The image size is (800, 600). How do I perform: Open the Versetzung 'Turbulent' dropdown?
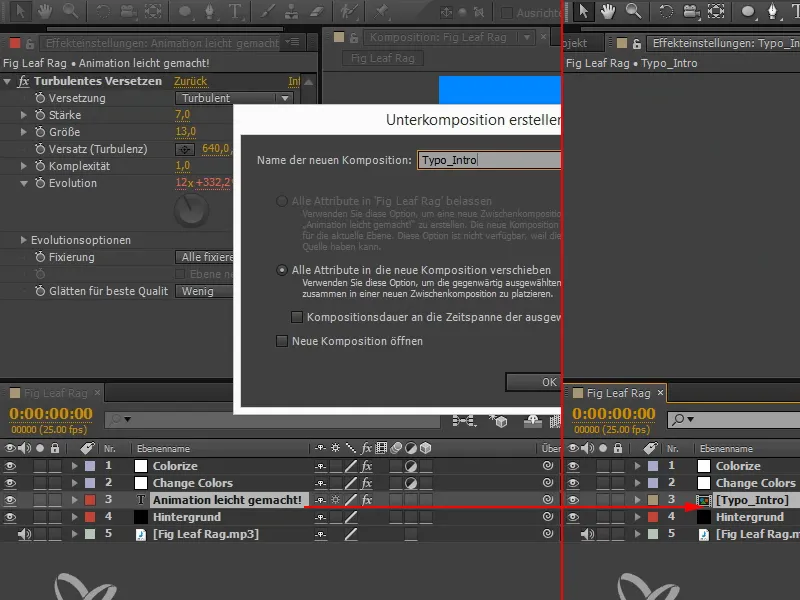(x=234, y=98)
